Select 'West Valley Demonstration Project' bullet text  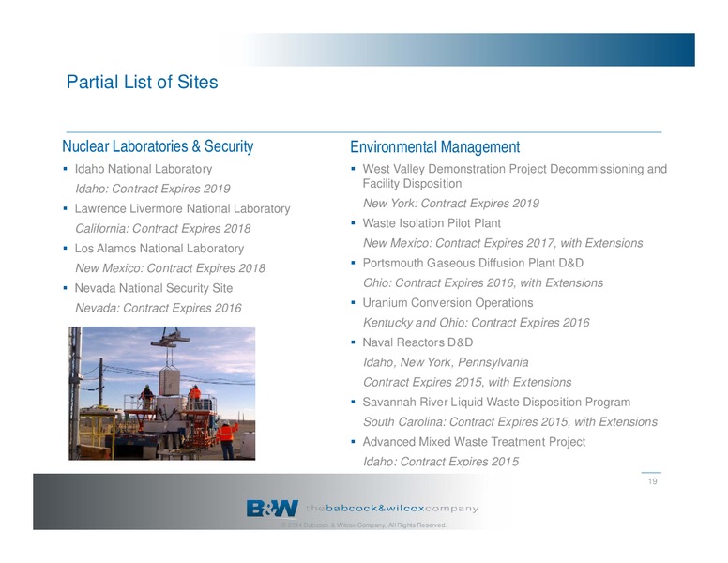coord(514,176)
